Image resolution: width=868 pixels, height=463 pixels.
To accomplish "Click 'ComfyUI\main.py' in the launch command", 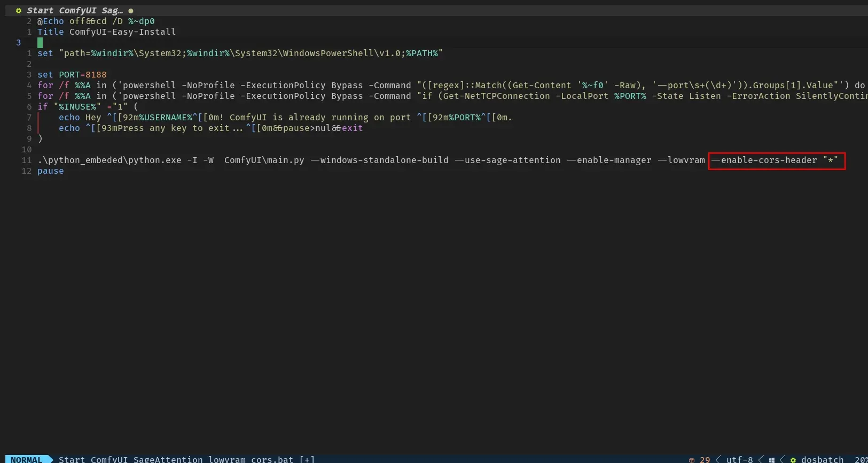I will [264, 160].
